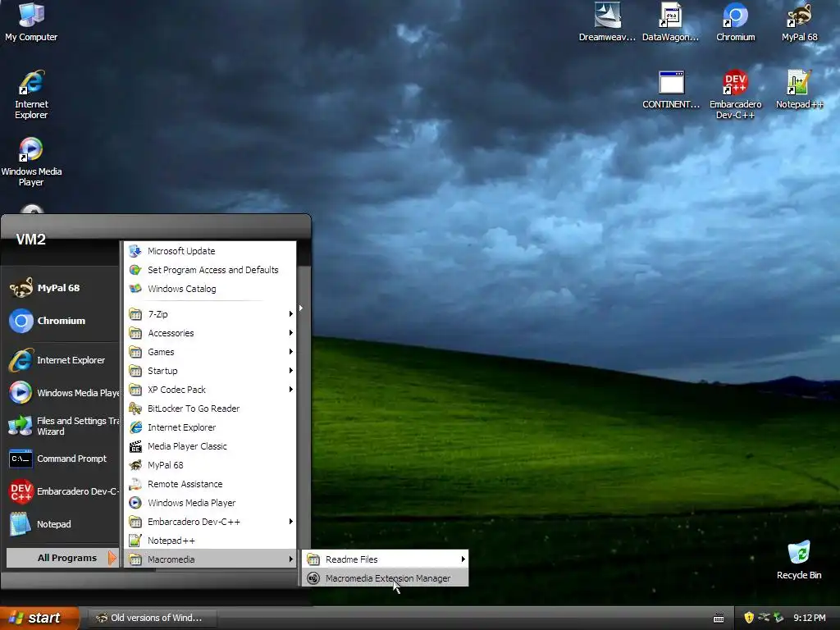
Task: Click Microsoft Update in All Programs
Action: pyautogui.click(x=210, y=251)
